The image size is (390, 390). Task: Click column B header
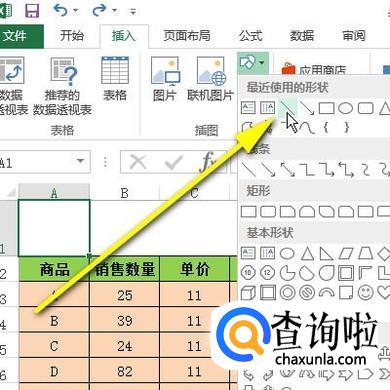click(x=125, y=193)
